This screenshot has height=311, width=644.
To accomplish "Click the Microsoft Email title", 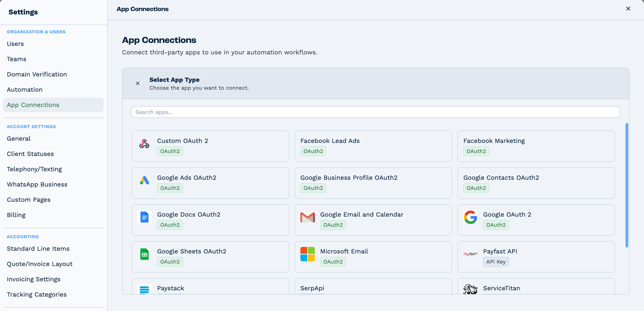I will click(344, 252).
